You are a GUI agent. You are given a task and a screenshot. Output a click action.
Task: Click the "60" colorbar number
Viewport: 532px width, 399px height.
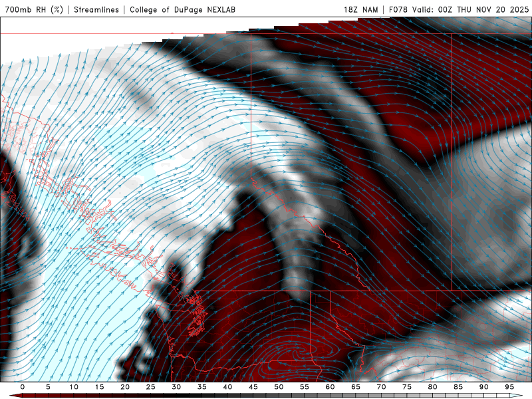[x=330, y=387]
